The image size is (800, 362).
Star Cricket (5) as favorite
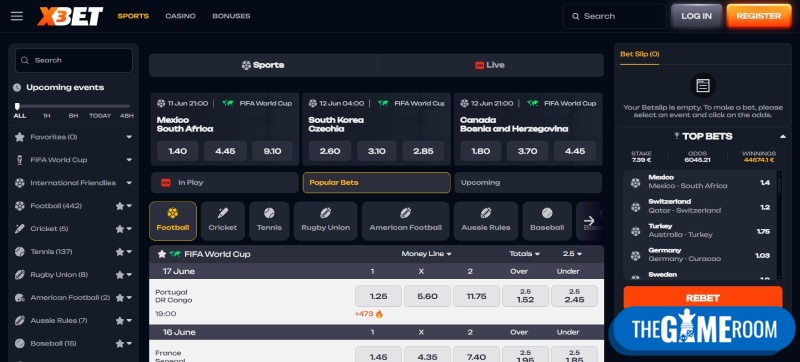119,229
